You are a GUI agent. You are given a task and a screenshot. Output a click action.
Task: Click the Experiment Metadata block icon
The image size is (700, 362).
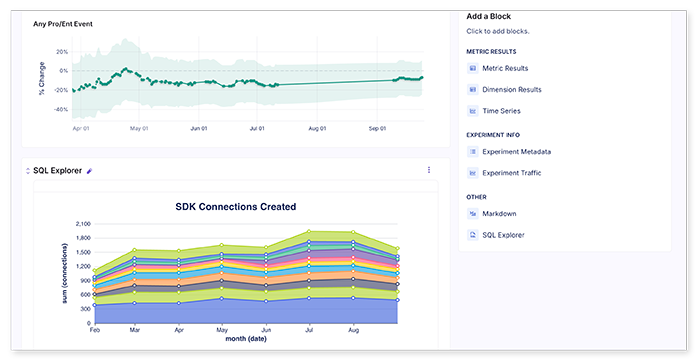473,152
